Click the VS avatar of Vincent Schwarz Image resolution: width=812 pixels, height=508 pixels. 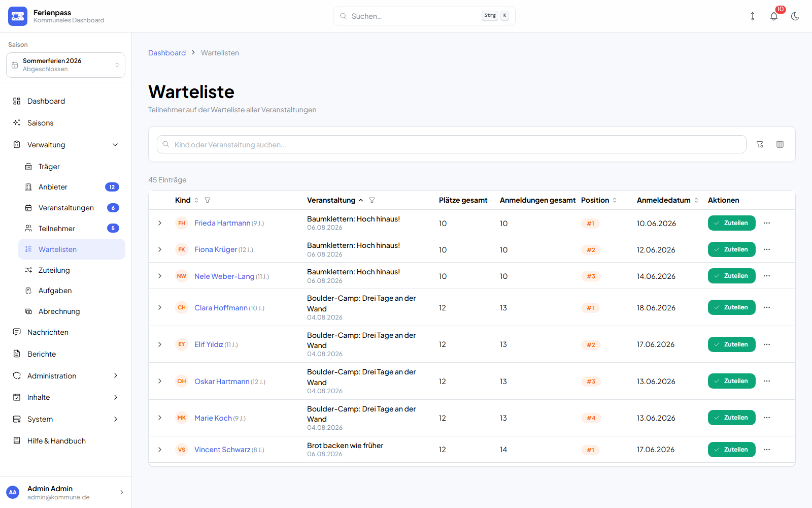point(182,450)
